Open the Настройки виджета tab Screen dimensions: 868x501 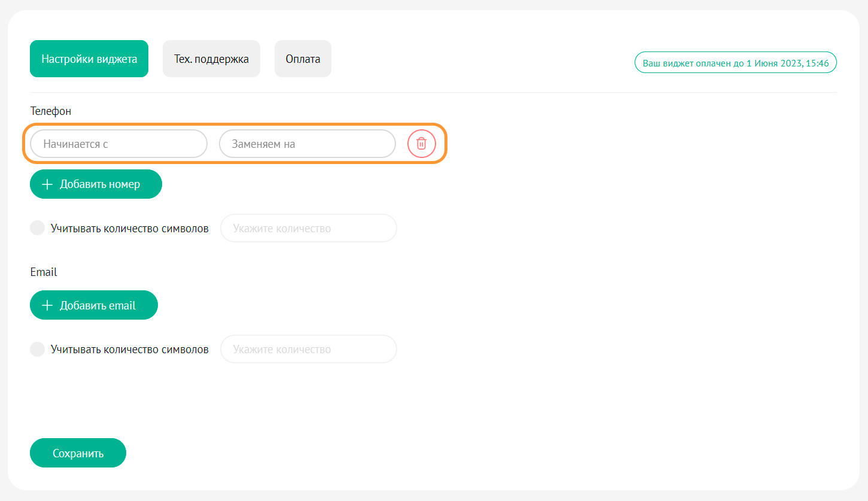(x=89, y=59)
